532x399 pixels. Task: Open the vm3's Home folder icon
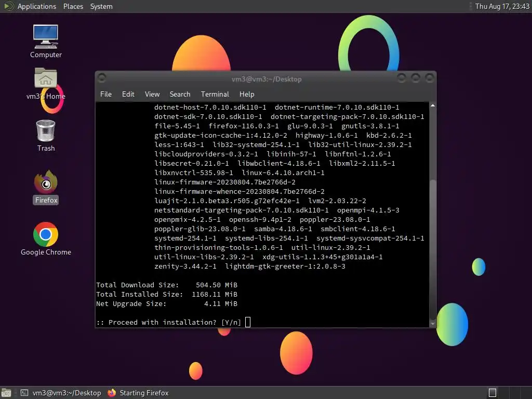(x=46, y=84)
